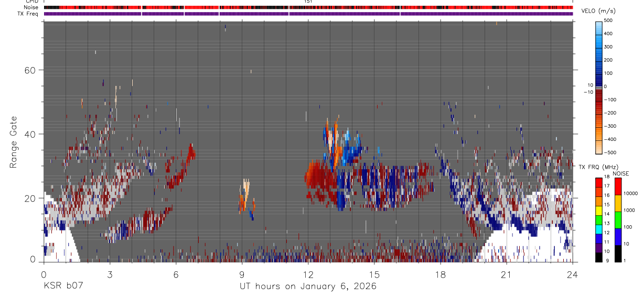Click the 'VELO (m/s)' colorbar title
Viewport: 644px width, 297px height.
(598, 11)
